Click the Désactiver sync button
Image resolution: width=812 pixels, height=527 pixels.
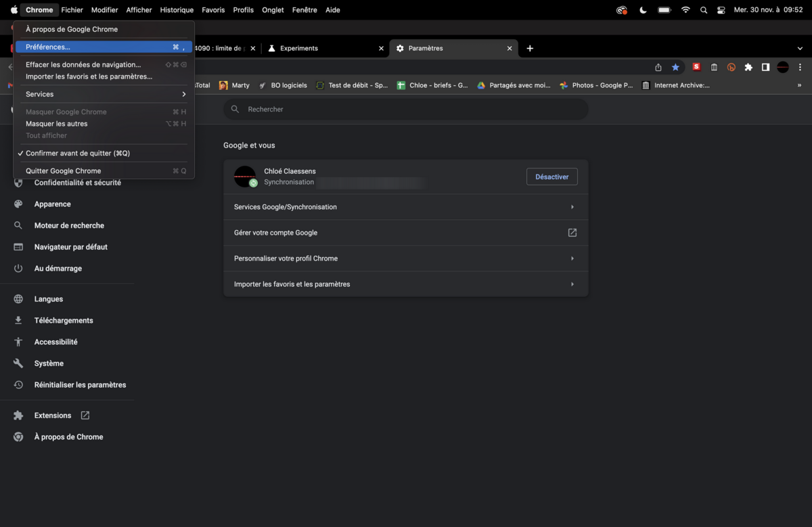point(552,177)
